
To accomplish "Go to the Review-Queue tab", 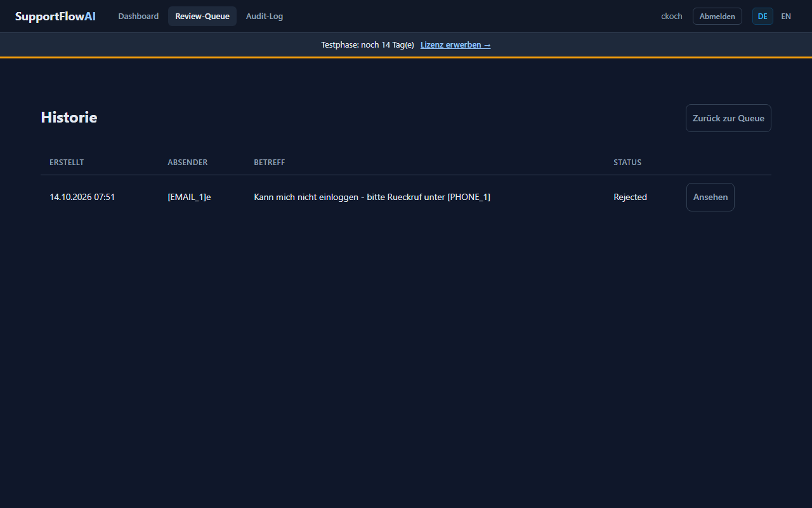I will click(202, 17).
